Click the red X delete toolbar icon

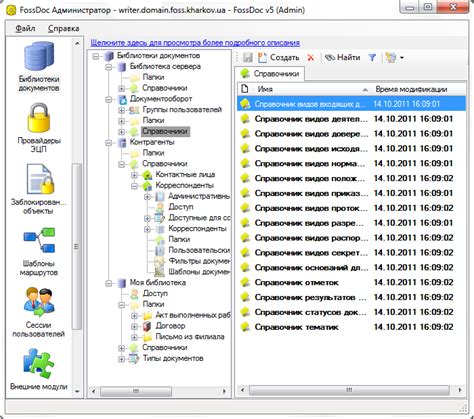pos(311,58)
